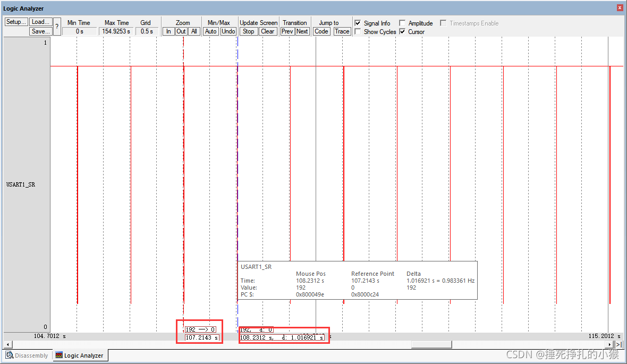This screenshot has height=364, width=627.
Task: Click the horizontal scrollbar left arrow
Action: tap(8, 344)
